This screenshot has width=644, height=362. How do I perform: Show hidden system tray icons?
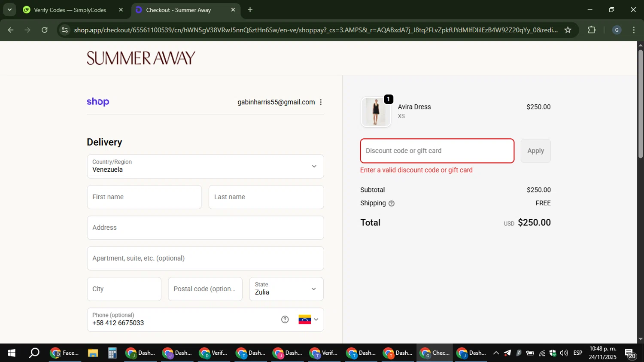pos(496,353)
